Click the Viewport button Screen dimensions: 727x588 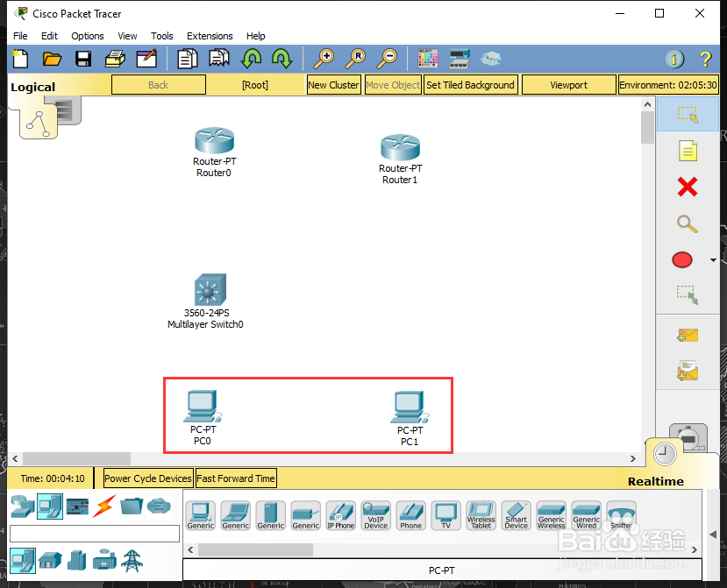(x=569, y=85)
